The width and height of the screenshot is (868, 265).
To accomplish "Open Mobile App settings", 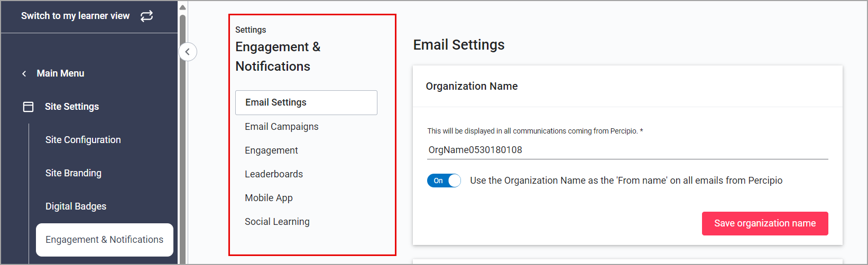I will (x=269, y=198).
